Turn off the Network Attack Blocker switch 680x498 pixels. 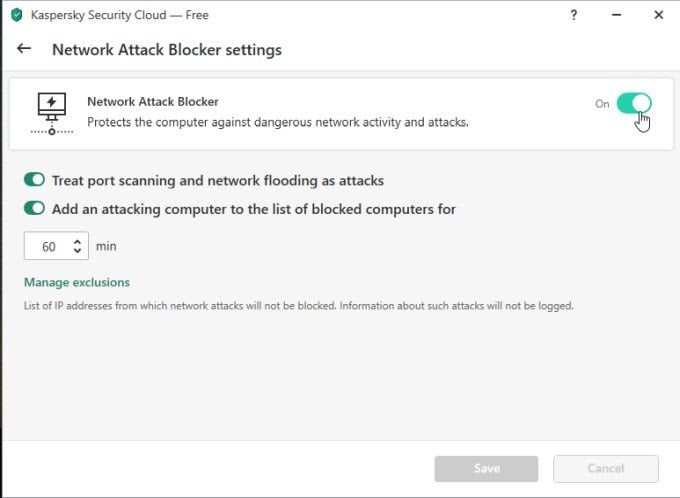(633, 103)
